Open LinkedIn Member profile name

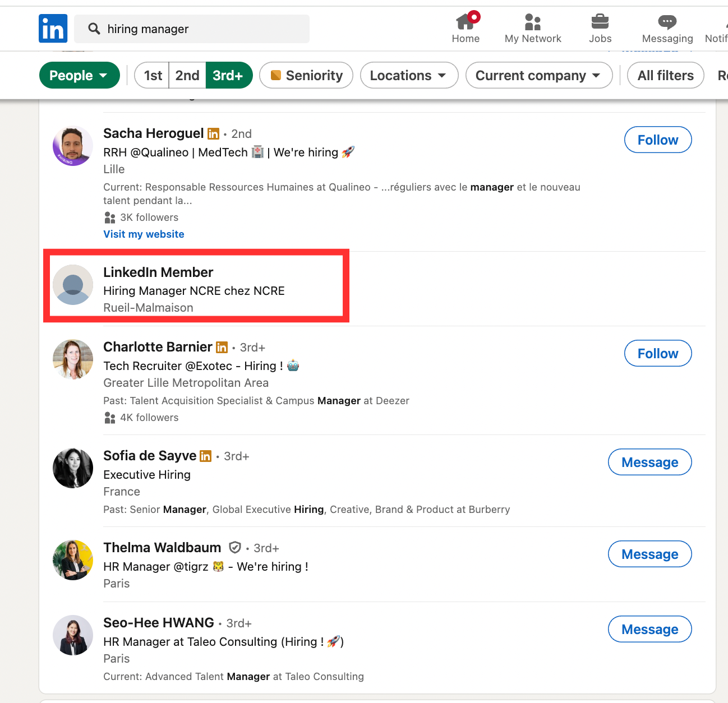pos(158,272)
